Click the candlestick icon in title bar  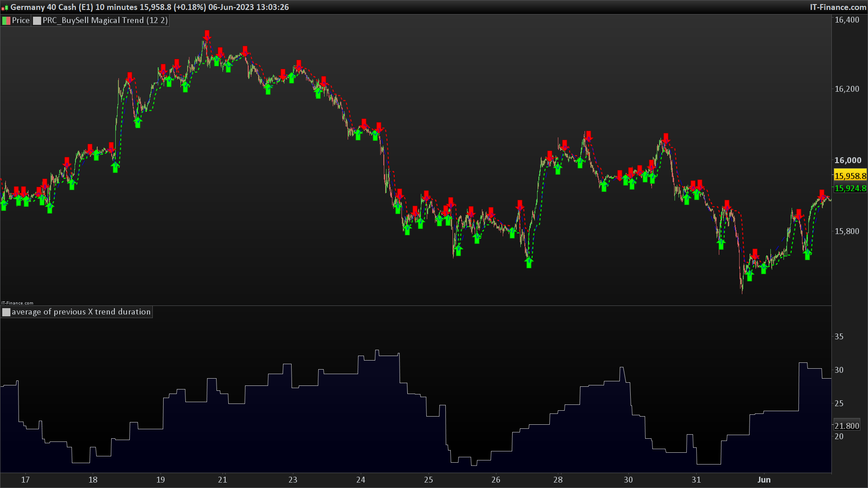pos(5,7)
